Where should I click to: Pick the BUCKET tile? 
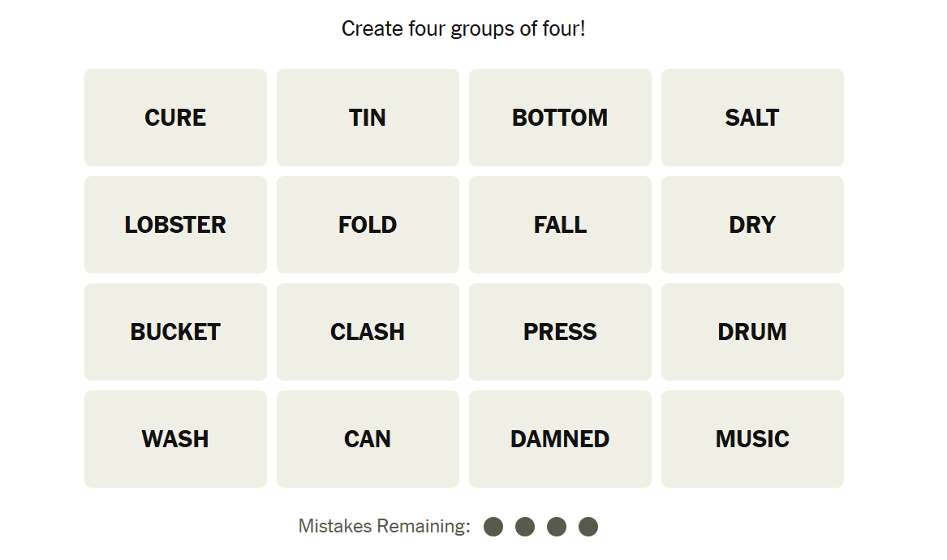pos(175,332)
